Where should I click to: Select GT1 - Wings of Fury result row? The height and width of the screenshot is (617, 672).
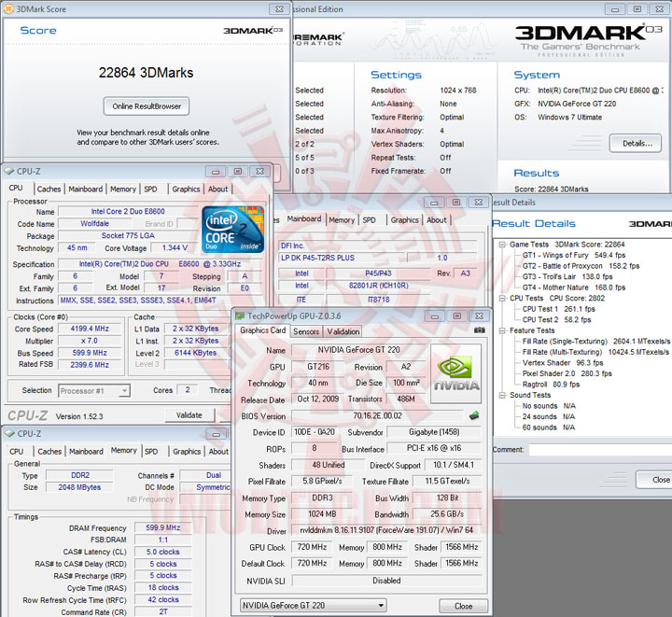(x=573, y=256)
